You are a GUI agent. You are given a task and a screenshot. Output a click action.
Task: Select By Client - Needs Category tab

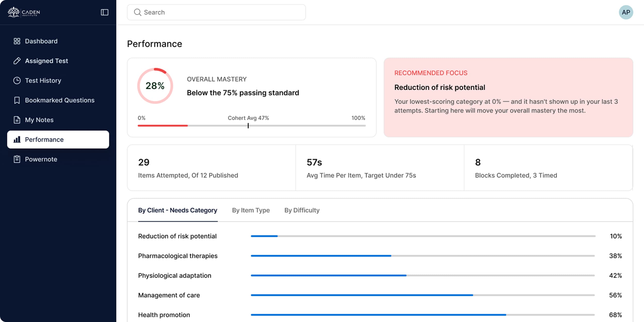pyautogui.click(x=178, y=210)
